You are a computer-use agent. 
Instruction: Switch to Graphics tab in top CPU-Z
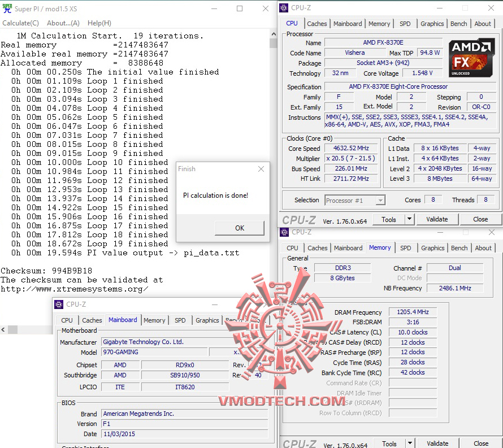(x=432, y=24)
